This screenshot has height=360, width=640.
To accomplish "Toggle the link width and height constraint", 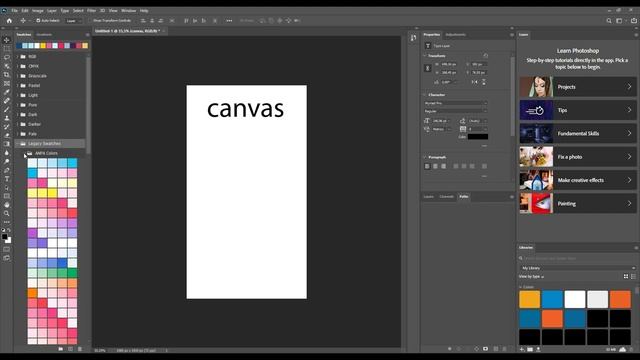I will (428, 68).
